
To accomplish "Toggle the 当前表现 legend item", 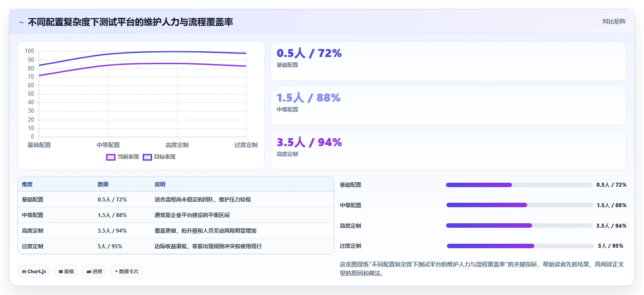I will pyautogui.click(x=123, y=157).
